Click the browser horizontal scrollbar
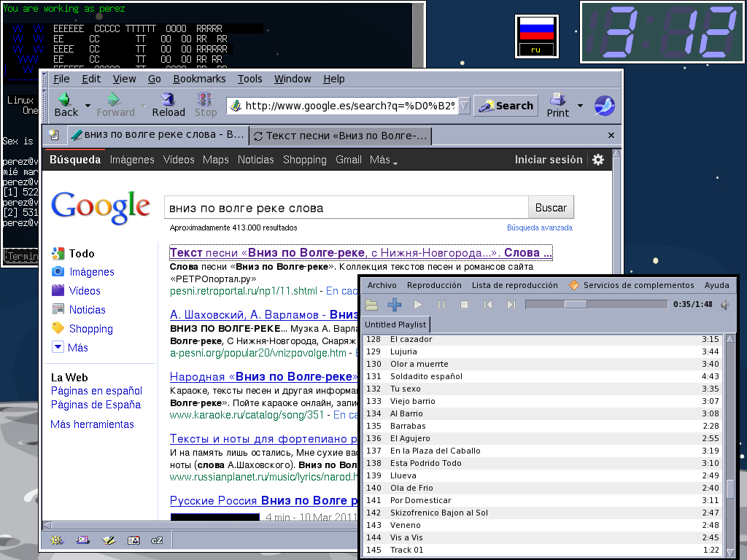747x560 pixels. [x=200, y=525]
